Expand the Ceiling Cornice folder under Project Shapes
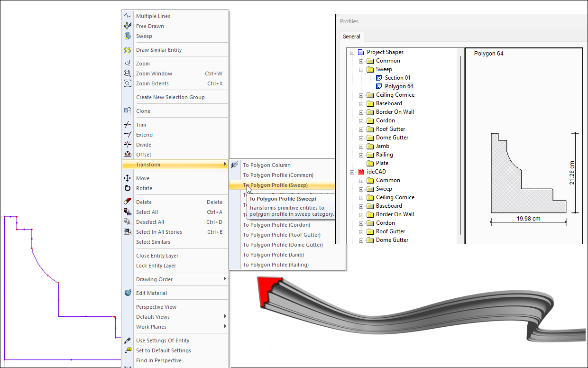 pyautogui.click(x=361, y=95)
